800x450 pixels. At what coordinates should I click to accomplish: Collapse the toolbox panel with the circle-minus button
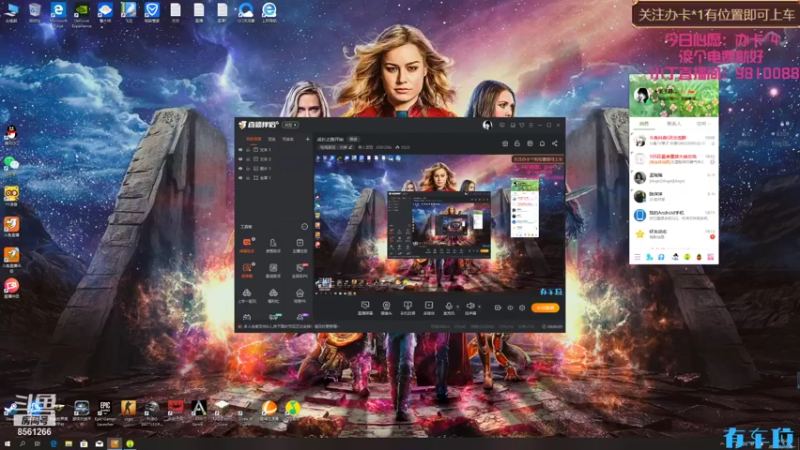305,227
